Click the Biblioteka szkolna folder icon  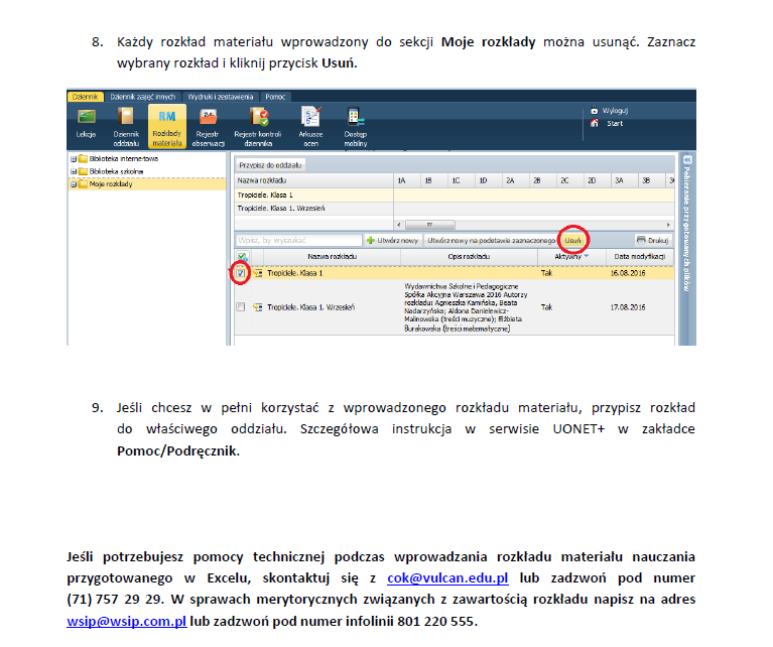pos(83,171)
